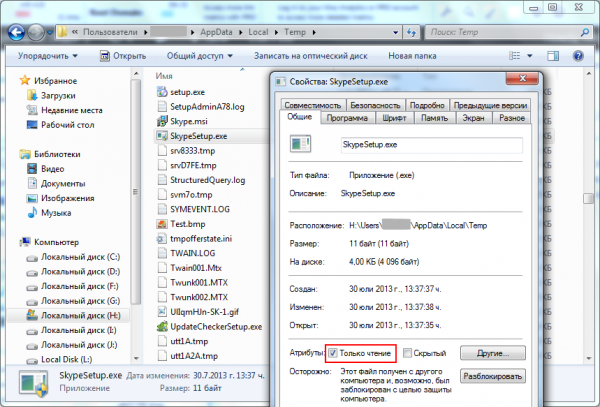The width and height of the screenshot is (600, 407).
Task: Switch to the Разное tab
Action: coord(511,118)
